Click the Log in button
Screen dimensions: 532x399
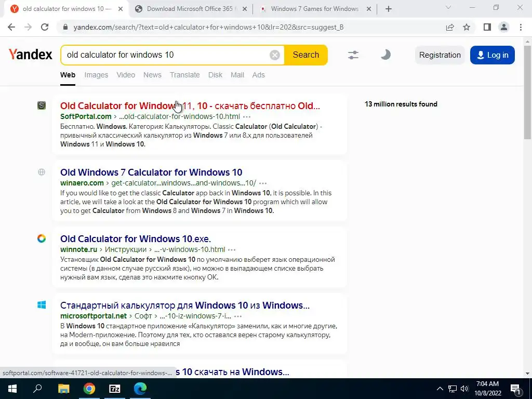pos(493,55)
